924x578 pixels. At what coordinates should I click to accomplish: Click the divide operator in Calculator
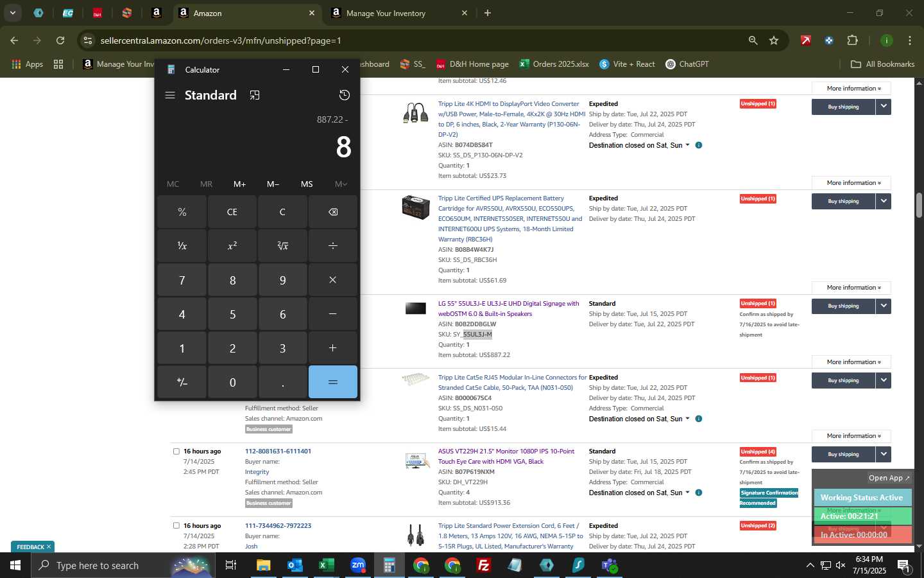pos(332,246)
